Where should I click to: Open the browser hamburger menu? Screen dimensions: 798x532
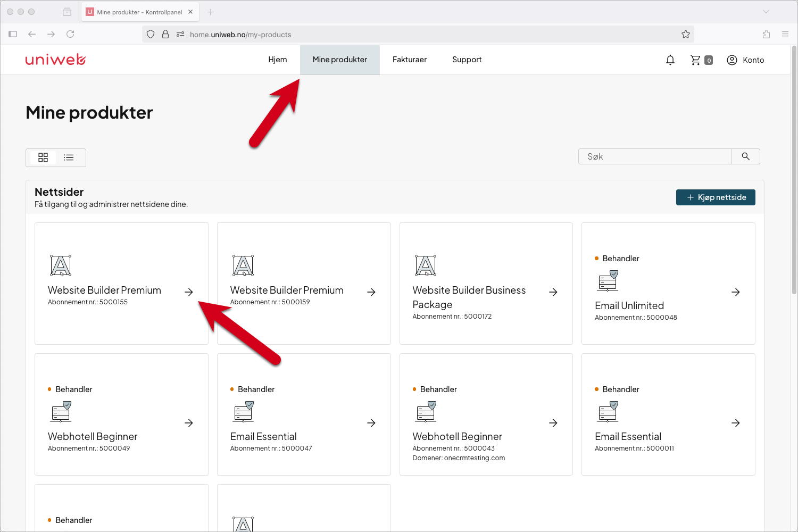[785, 34]
